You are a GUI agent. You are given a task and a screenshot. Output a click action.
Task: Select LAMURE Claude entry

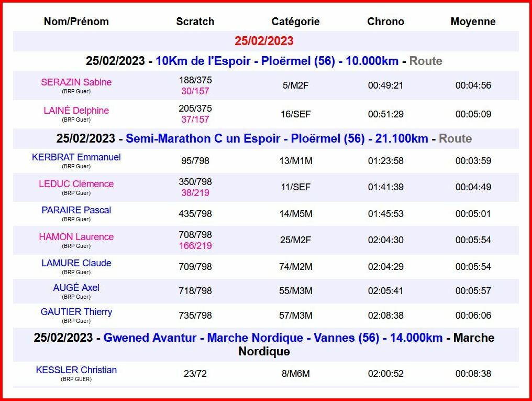76,263
